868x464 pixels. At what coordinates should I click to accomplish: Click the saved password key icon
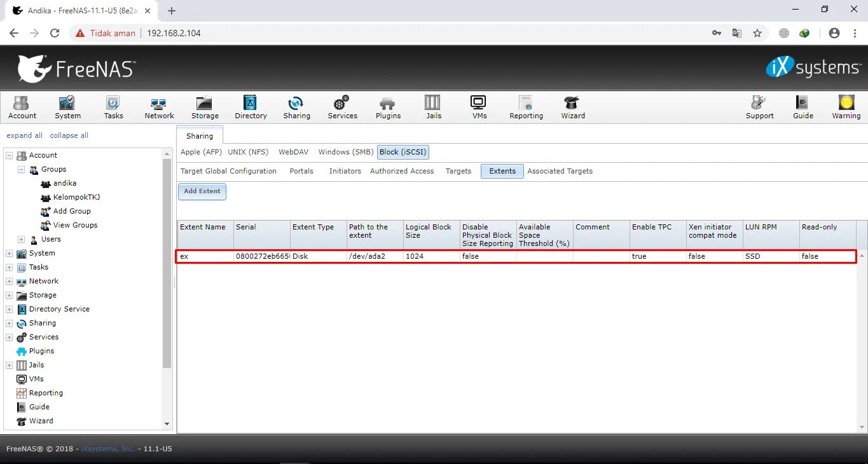[x=717, y=33]
